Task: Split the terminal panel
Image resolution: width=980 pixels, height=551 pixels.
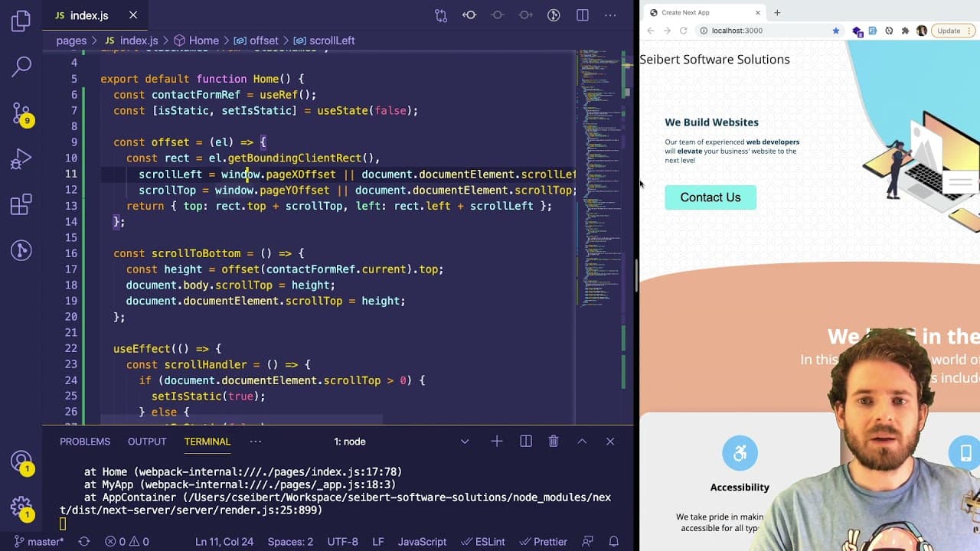Action: 526,441
